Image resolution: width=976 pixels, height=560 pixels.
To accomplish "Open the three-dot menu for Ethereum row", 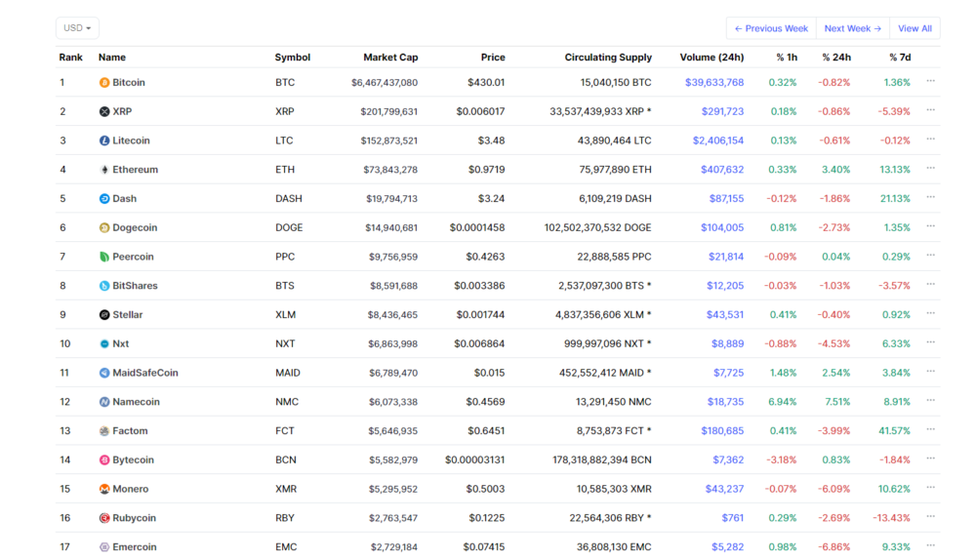I will pos(930,168).
